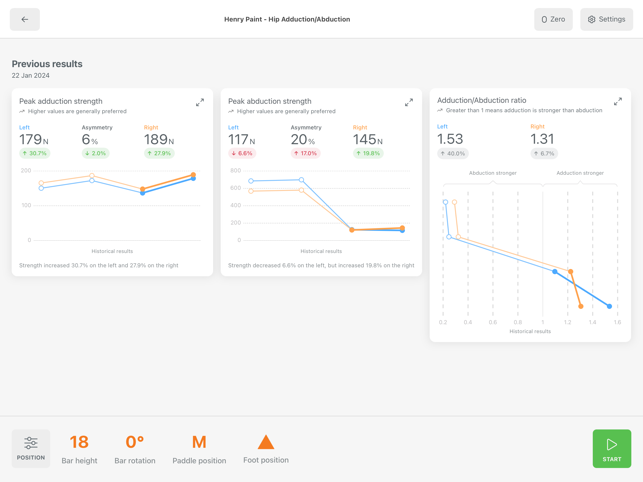Screen dimensions: 643x482
Task: Click the first blue point in abduction chart
Action: pyautogui.click(x=251, y=181)
